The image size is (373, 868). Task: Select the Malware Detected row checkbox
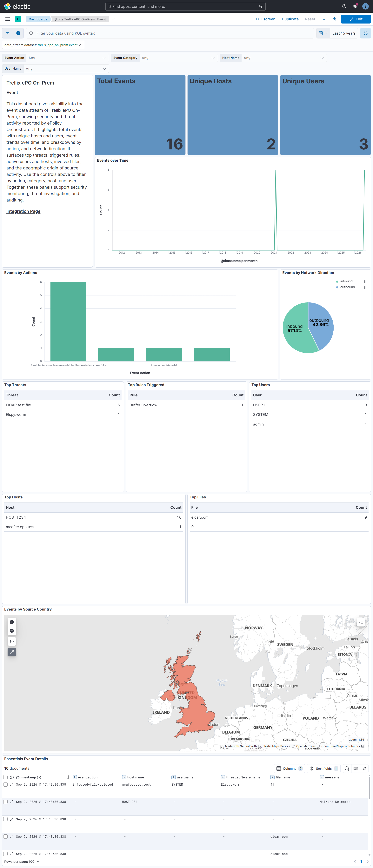(5, 802)
